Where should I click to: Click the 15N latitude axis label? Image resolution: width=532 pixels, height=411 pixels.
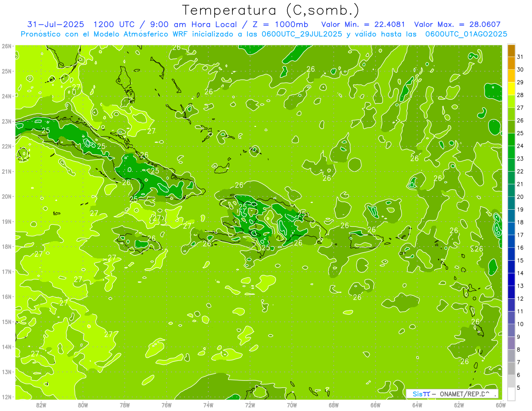[6, 321]
